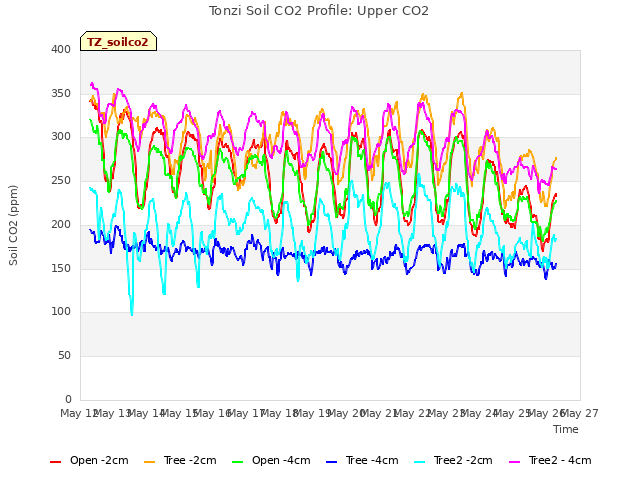Toggle the Tree2 - 4cm legend entry
The image size is (640, 480).
pos(550,460)
